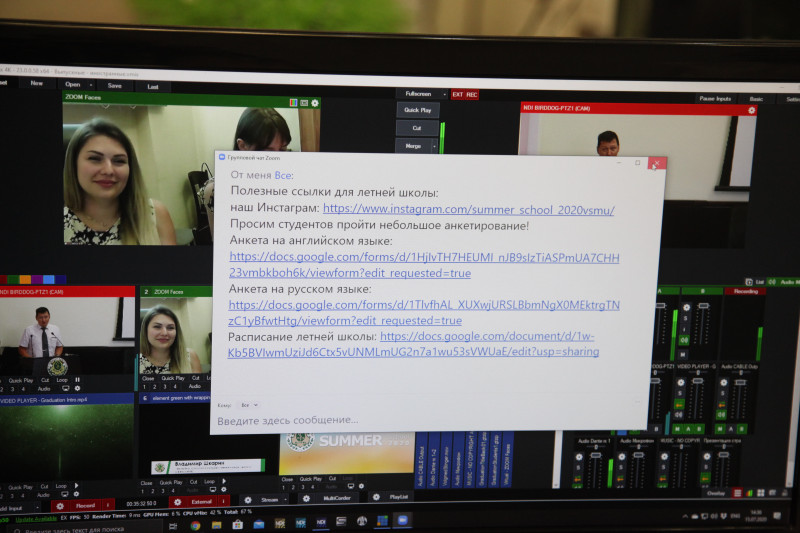The width and height of the screenshot is (800, 533).
Task: Toggle Master bus M on VIDEO PLAYER channel
Action: tap(680, 429)
